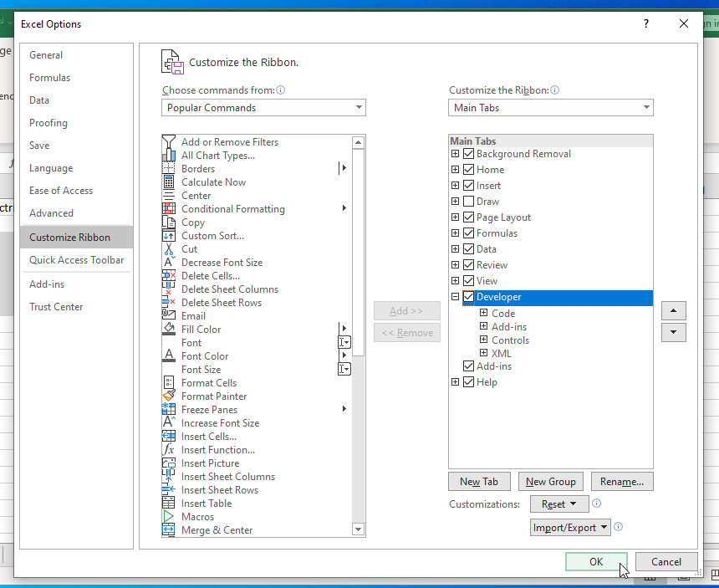Click the info icon next to Import/Export
The height and width of the screenshot is (588, 719).
[x=618, y=527]
